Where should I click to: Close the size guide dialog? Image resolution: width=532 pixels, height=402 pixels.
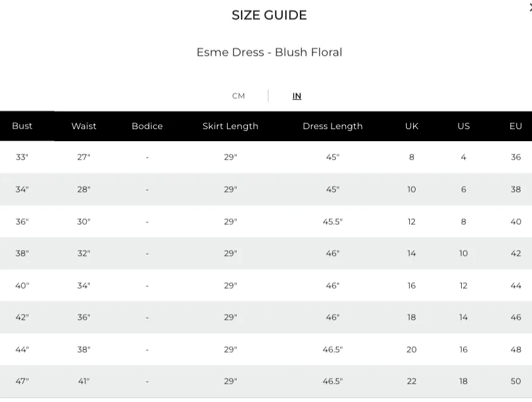(530, 8)
